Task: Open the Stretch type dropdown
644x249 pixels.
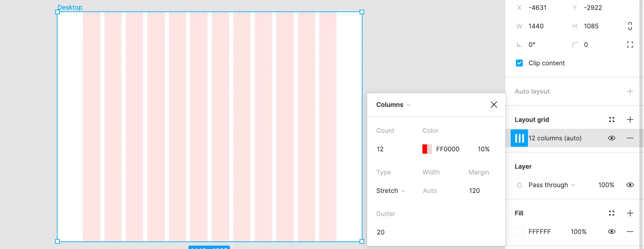Action: click(391, 191)
